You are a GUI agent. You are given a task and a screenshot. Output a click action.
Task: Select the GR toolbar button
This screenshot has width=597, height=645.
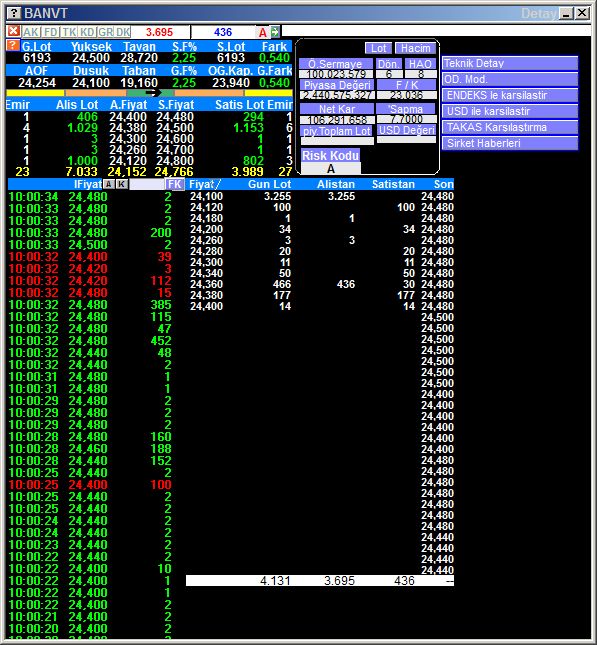click(106, 32)
